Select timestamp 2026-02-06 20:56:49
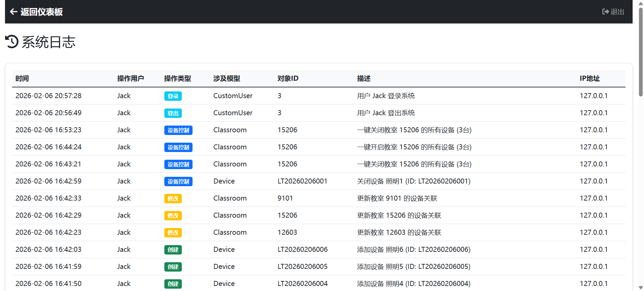Viewport: 644px width, 291px height. pos(48,113)
